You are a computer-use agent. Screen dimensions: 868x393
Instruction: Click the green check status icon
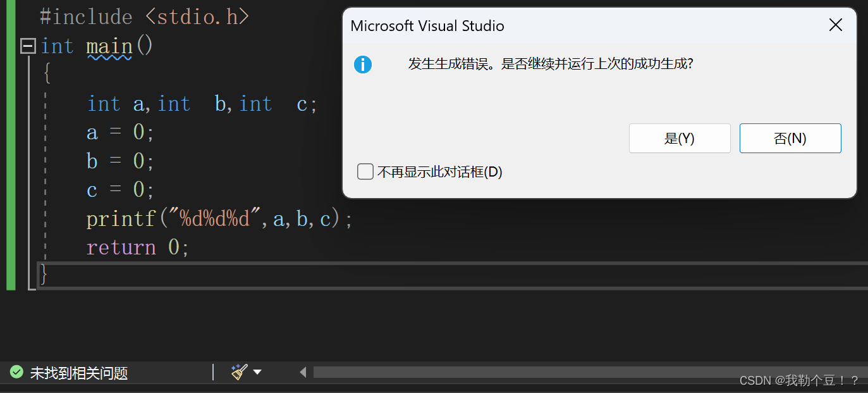16,372
